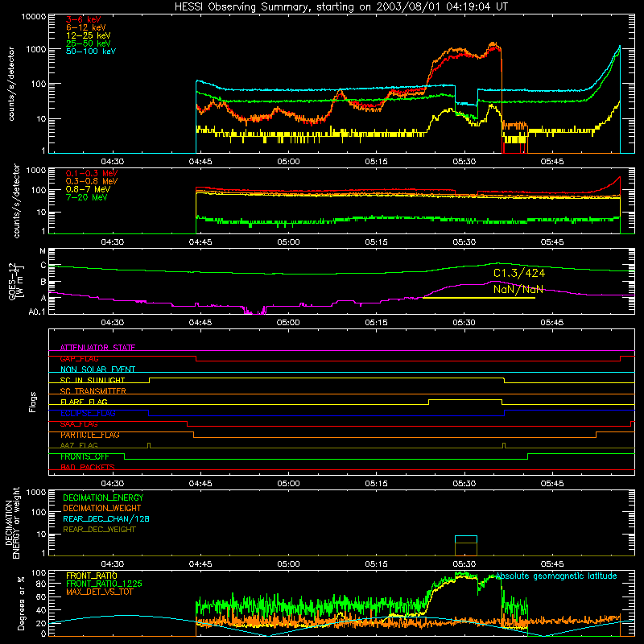
Task: Select the orange 6-12 keV legend label
Action: (86, 27)
